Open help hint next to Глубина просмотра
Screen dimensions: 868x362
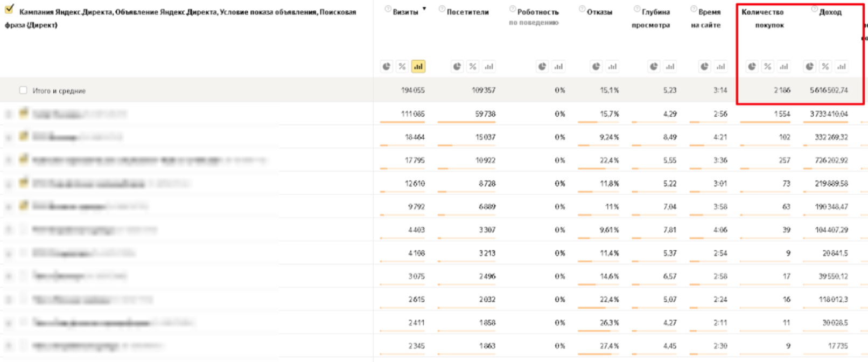pyautogui.click(x=637, y=9)
